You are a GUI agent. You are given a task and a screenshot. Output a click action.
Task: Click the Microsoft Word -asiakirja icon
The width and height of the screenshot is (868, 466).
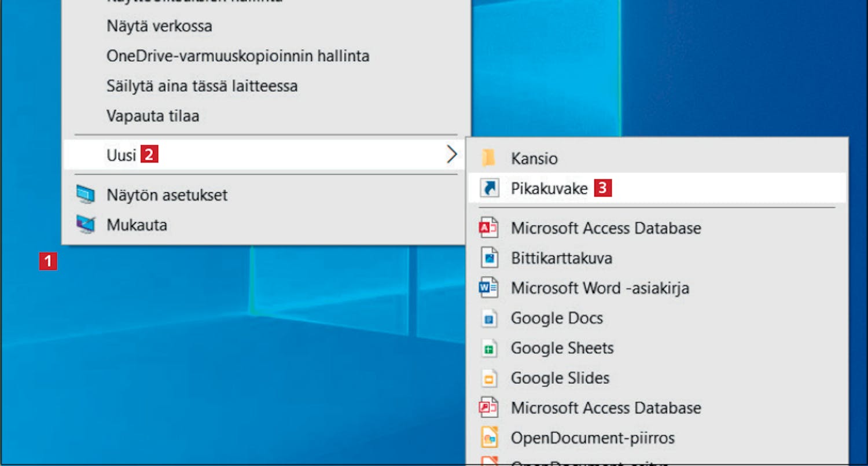[x=489, y=288]
